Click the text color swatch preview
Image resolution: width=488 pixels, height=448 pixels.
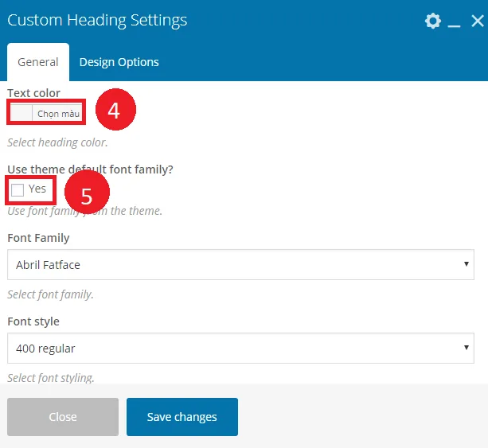click(x=21, y=114)
